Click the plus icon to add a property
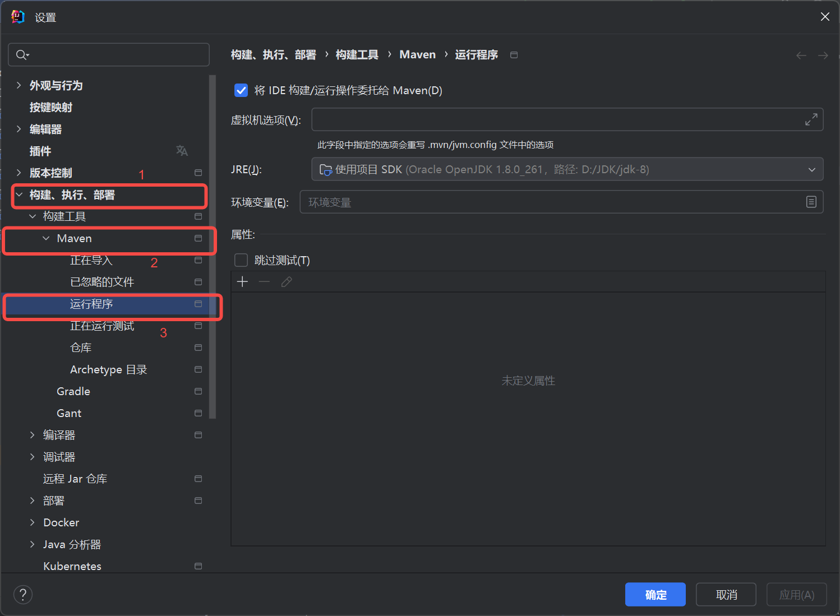 [x=242, y=281]
